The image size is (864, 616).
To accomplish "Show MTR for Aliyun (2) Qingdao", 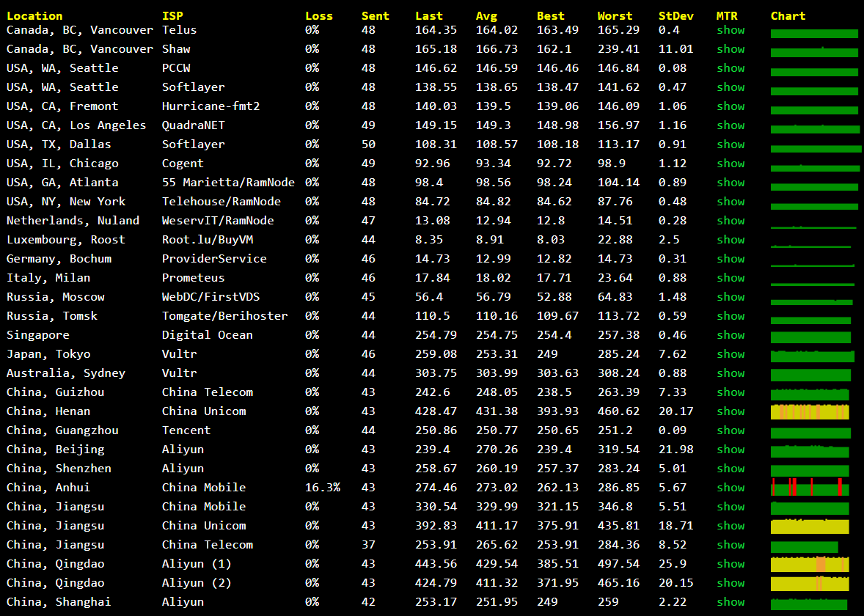I will point(731,583).
